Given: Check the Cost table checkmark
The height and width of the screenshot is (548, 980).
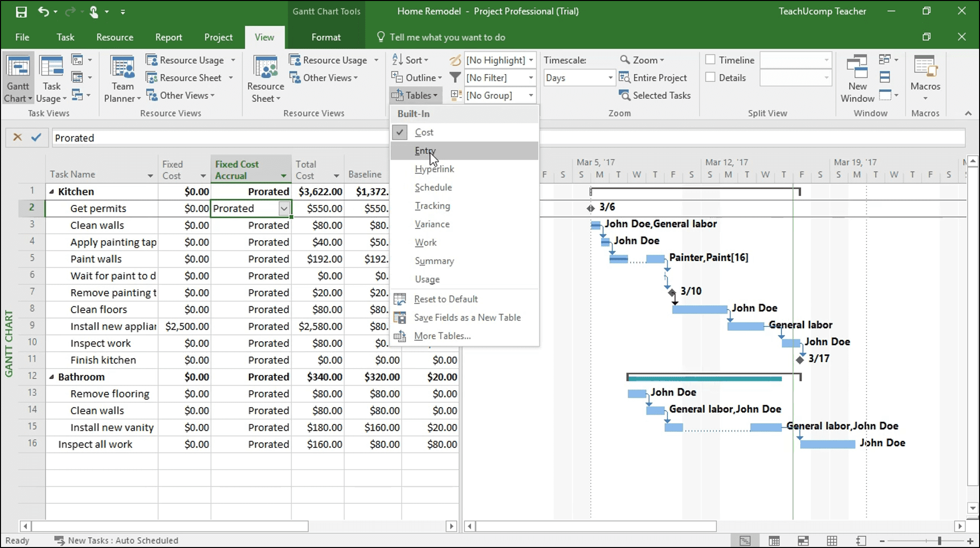Looking at the screenshot, I should [400, 132].
